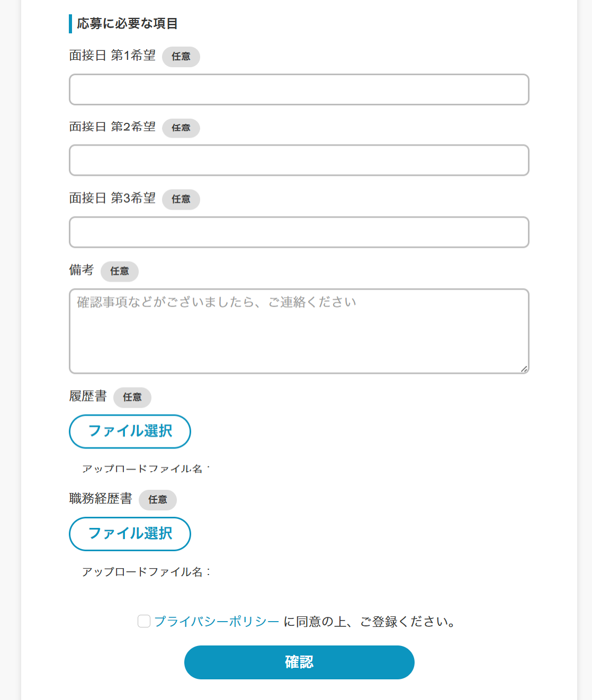Click the 任意 badge next to 履歴書
The image size is (592, 700).
click(x=132, y=398)
